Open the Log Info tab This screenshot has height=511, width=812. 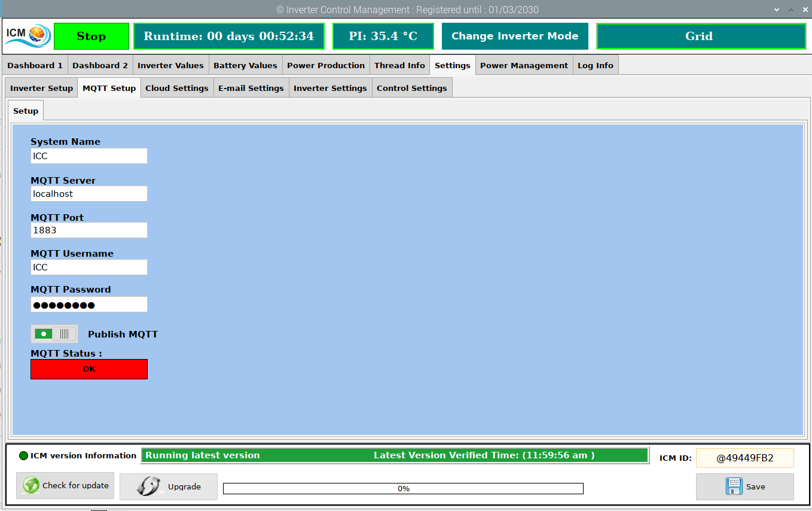[x=595, y=65]
